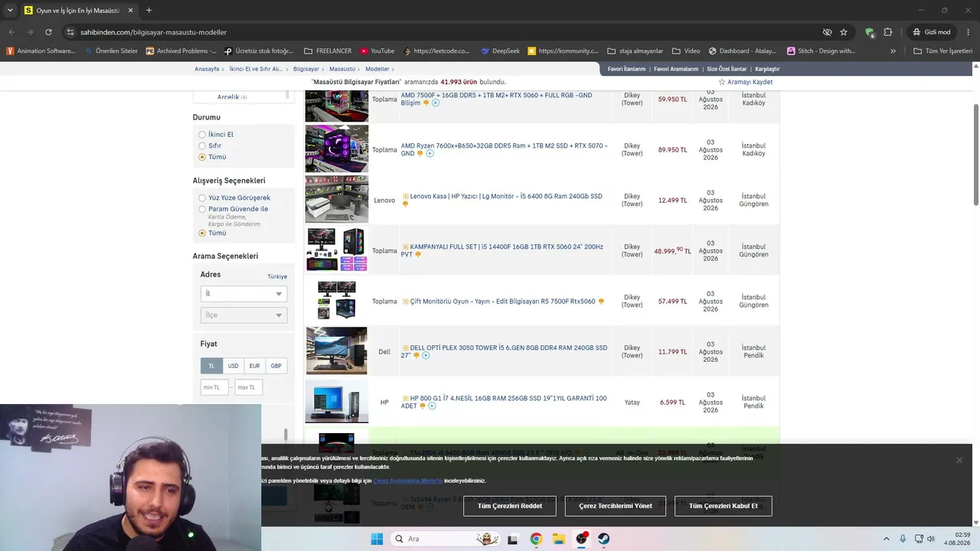Show hidden bookmarks with the » chevron
This screenshot has height=551, width=980.
[x=893, y=51]
